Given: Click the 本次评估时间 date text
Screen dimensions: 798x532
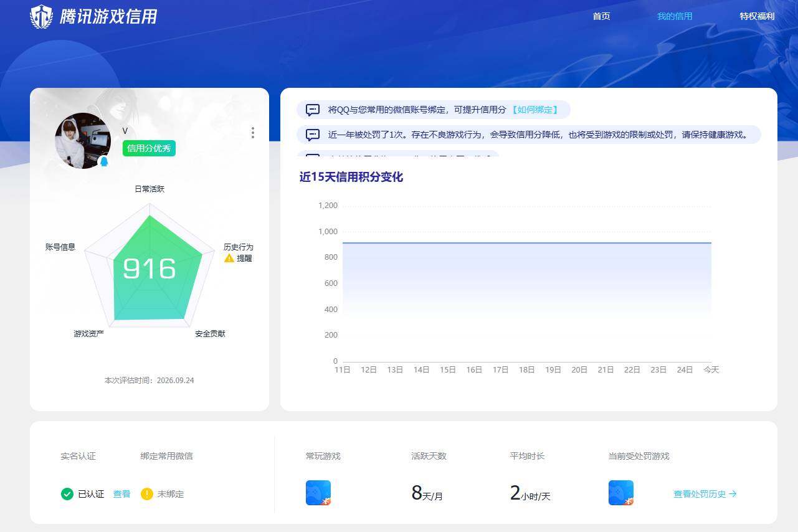Looking at the screenshot, I should [150, 380].
